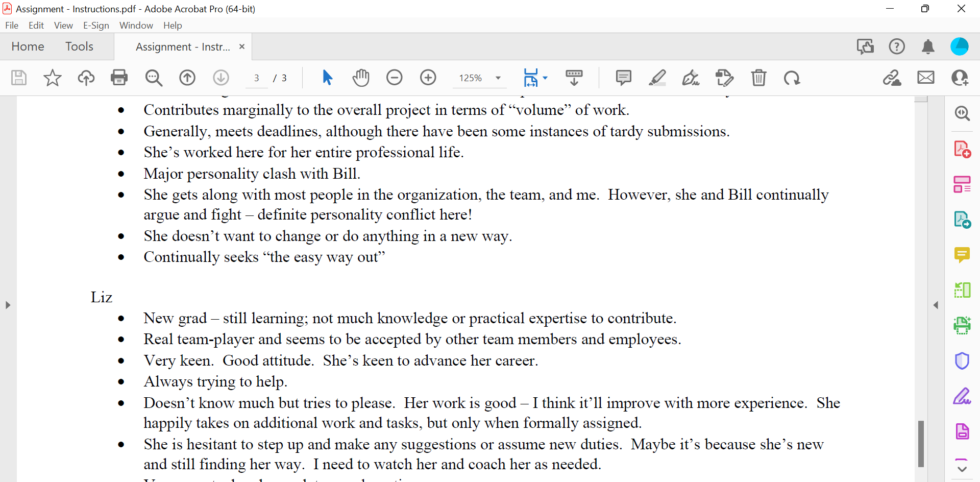Switch to the Home tab
The width and height of the screenshot is (980, 482).
click(x=28, y=46)
